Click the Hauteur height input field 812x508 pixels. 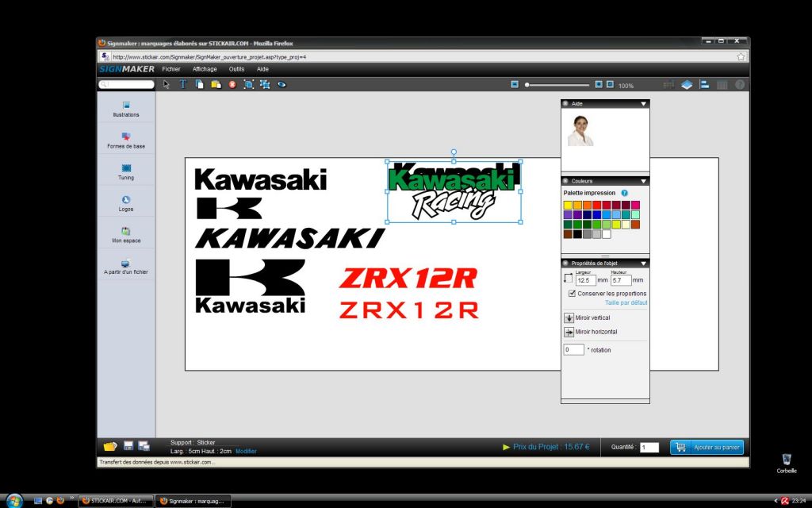tap(620, 280)
